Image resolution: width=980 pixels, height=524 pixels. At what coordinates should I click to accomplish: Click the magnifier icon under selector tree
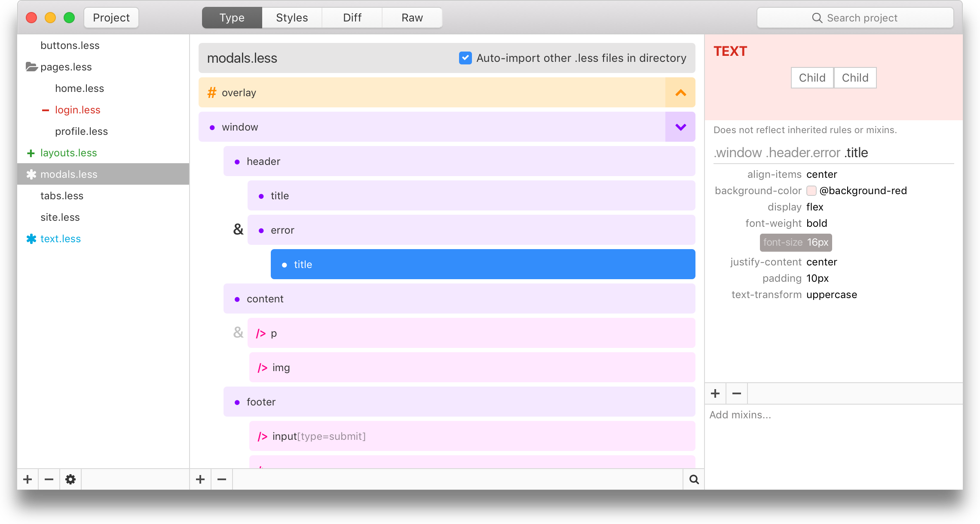point(694,479)
